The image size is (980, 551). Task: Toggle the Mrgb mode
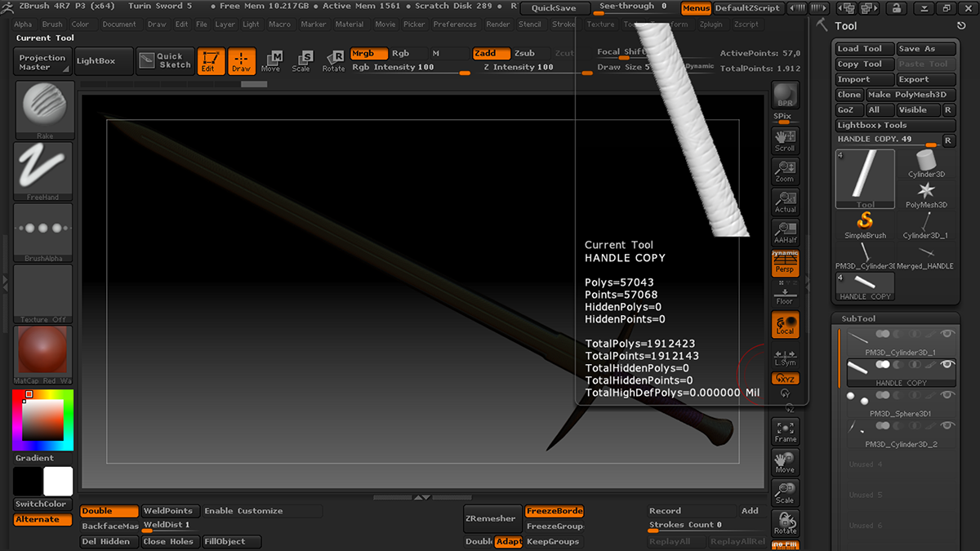coord(368,54)
